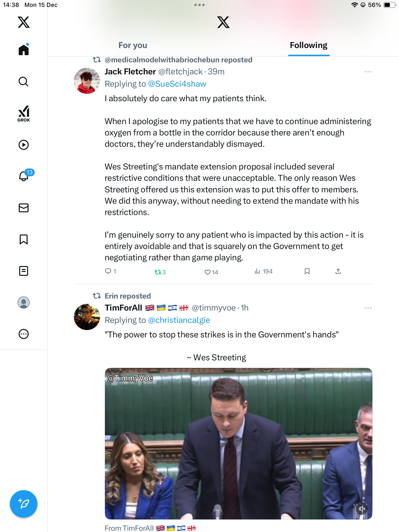
Task: Go to the Home feed icon
Action: (x=24, y=50)
